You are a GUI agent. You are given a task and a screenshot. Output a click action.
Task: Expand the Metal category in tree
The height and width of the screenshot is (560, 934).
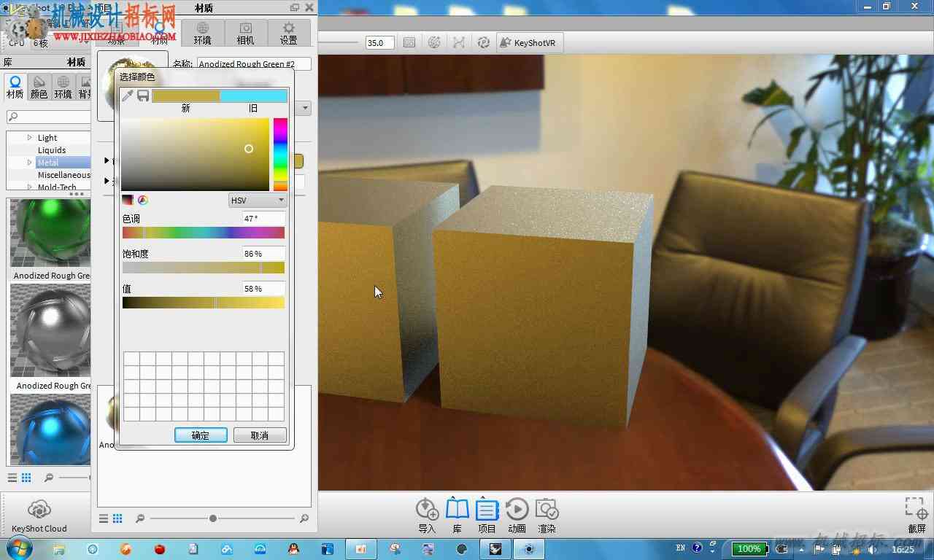tap(30, 162)
